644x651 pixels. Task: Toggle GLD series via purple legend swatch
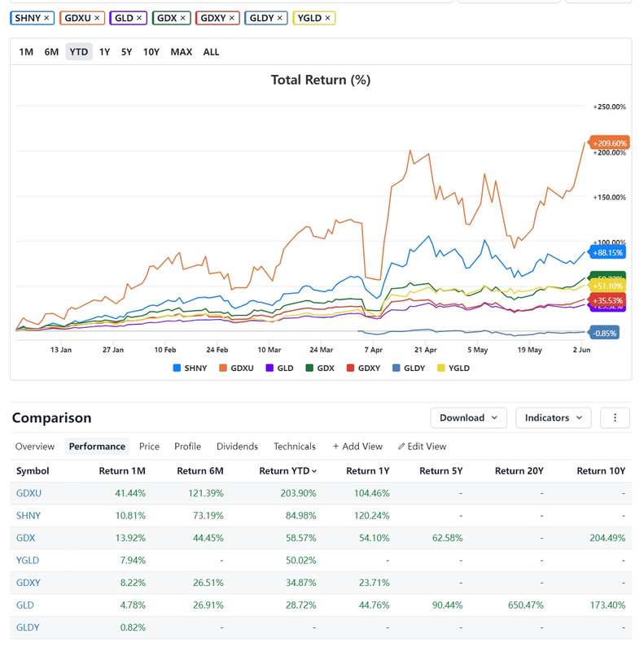pos(269,368)
